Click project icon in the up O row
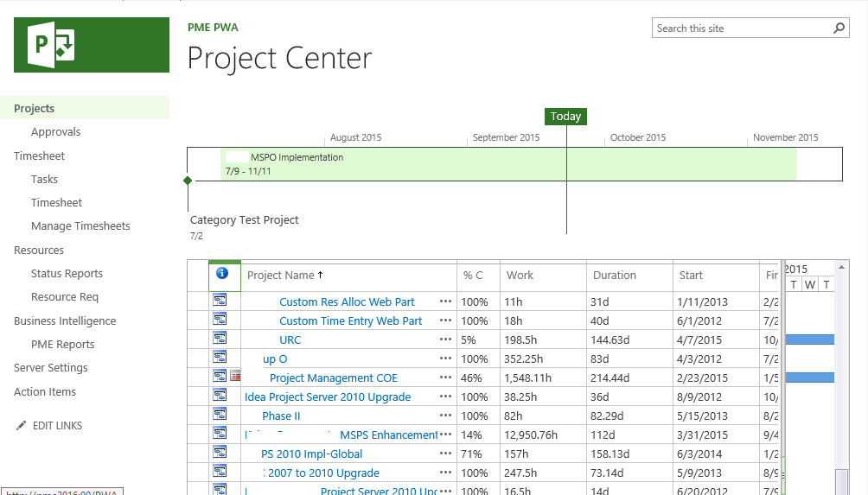868x495 pixels. (220, 358)
